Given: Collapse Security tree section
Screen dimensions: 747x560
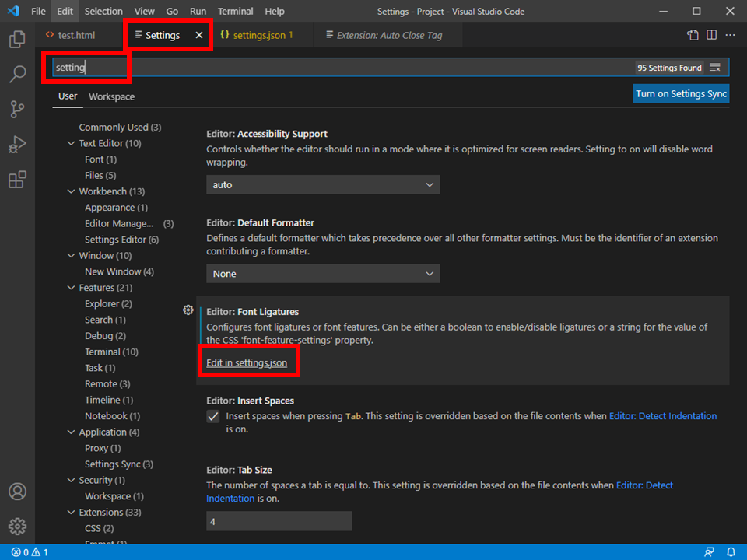Looking at the screenshot, I should pyautogui.click(x=72, y=480).
